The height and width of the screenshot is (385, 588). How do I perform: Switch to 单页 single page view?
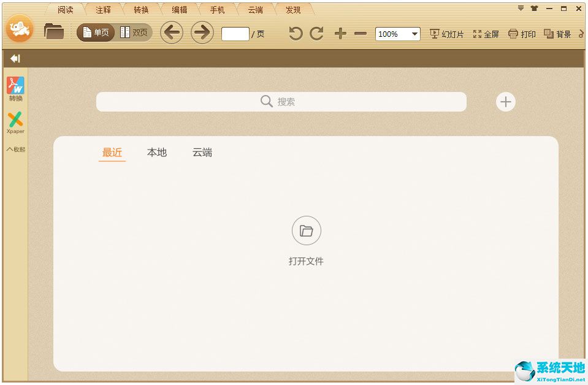click(x=96, y=32)
